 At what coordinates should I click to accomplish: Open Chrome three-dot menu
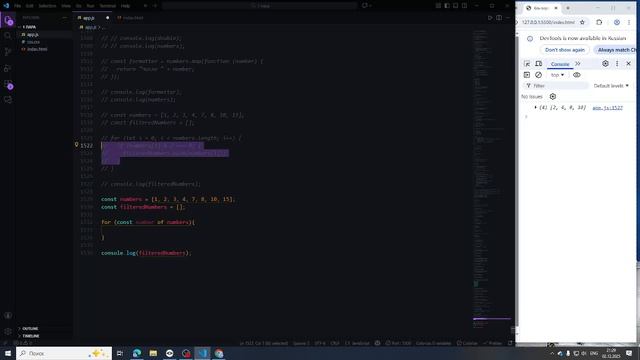(629, 22)
